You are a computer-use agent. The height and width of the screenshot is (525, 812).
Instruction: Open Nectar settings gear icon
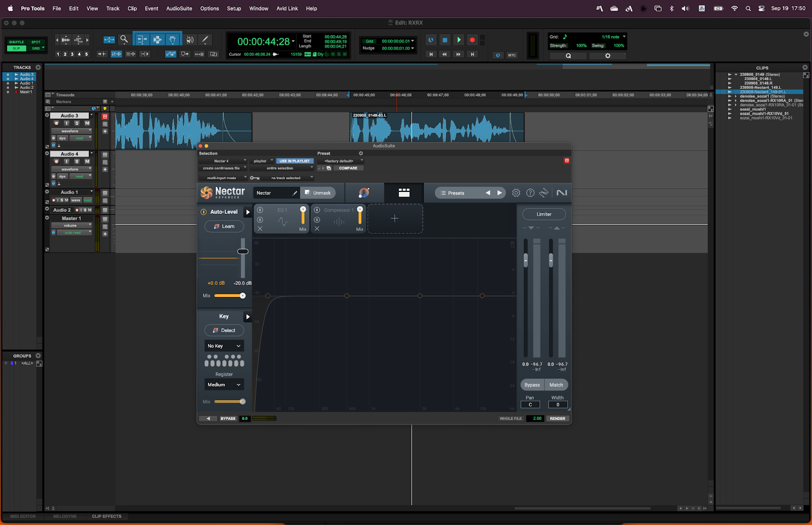(x=516, y=193)
